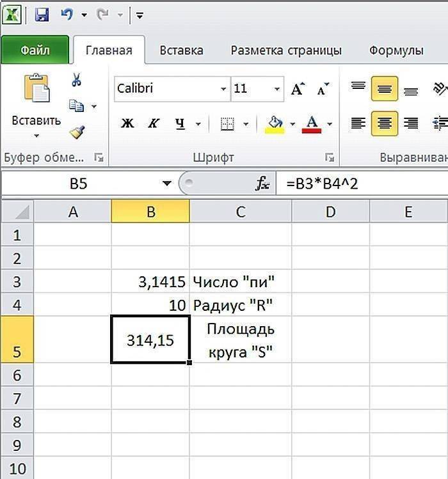
Task: Select column B header
Action: [x=150, y=212]
